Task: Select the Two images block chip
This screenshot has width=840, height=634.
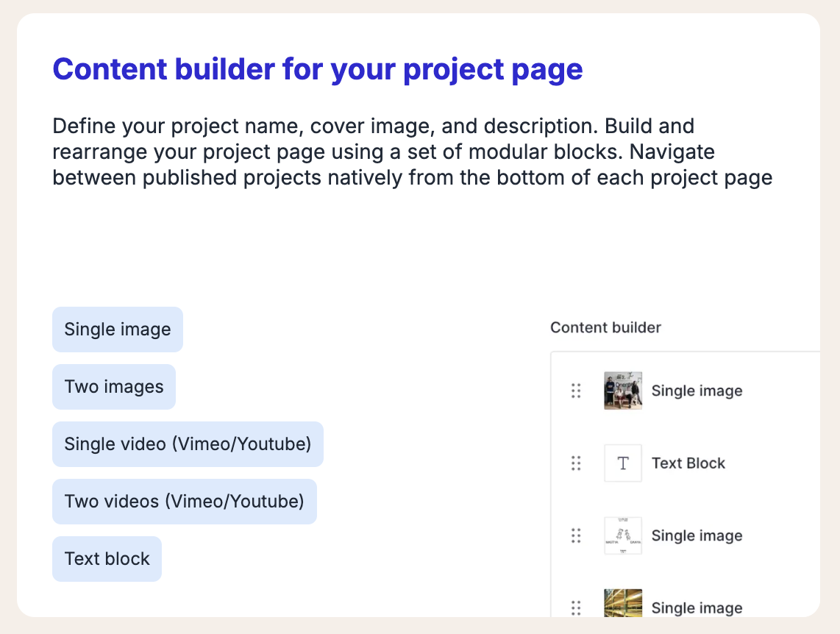Action: pyautogui.click(x=114, y=387)
